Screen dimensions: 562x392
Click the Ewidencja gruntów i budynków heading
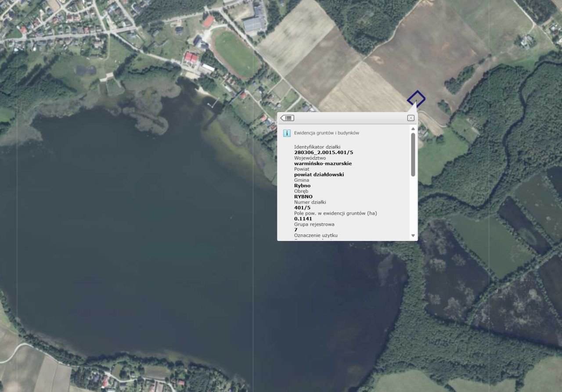[326, 133]
